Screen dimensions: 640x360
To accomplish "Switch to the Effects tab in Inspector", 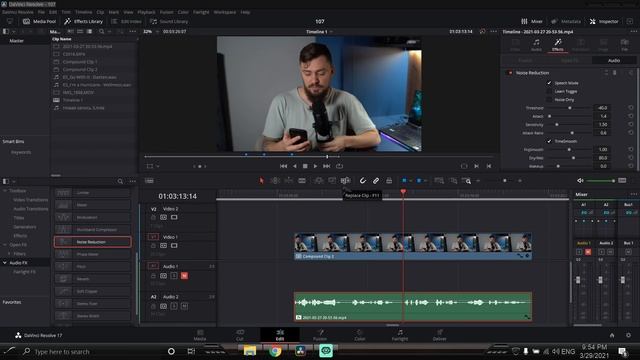I will pos(558,45).
